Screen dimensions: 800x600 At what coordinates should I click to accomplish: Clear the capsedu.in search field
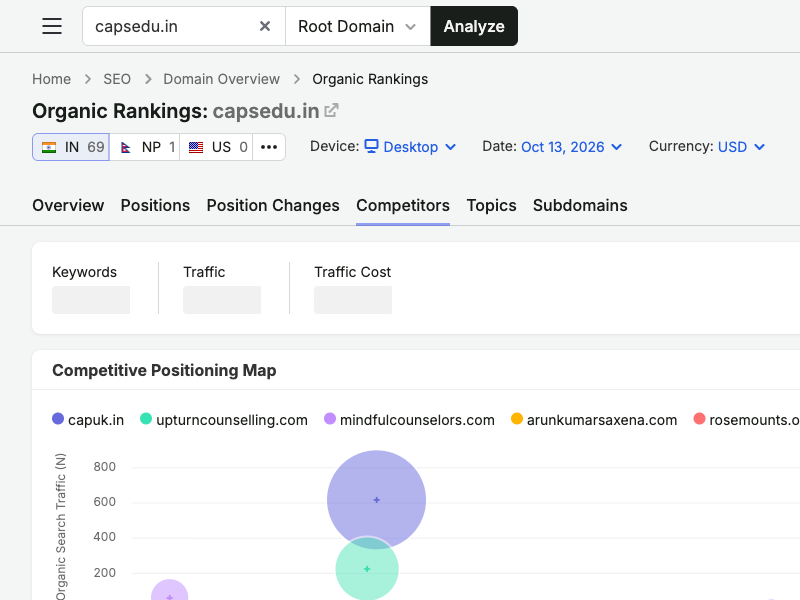point(265,26)
